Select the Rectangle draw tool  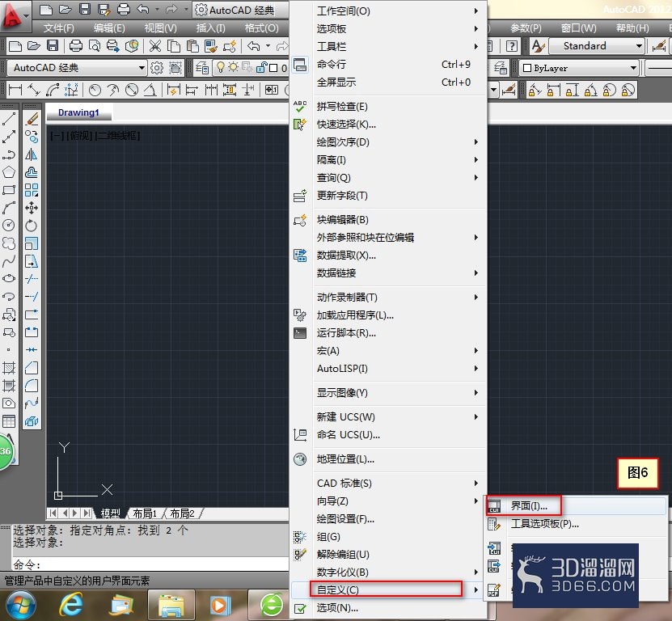(9, 190)
